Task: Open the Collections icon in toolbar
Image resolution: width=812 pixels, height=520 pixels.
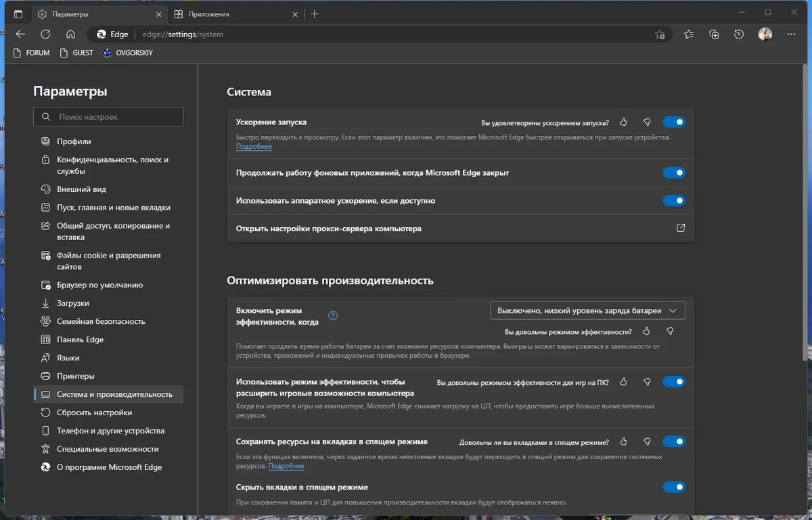Action: 714,34
